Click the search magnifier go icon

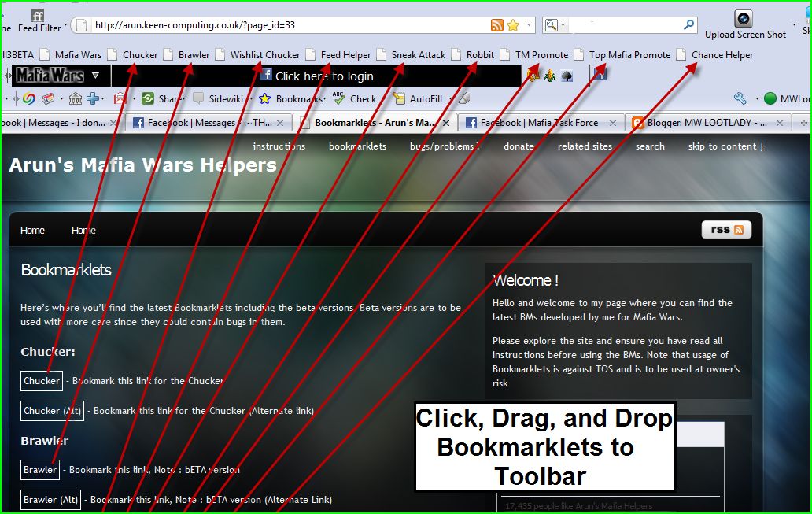click(688, 24)
